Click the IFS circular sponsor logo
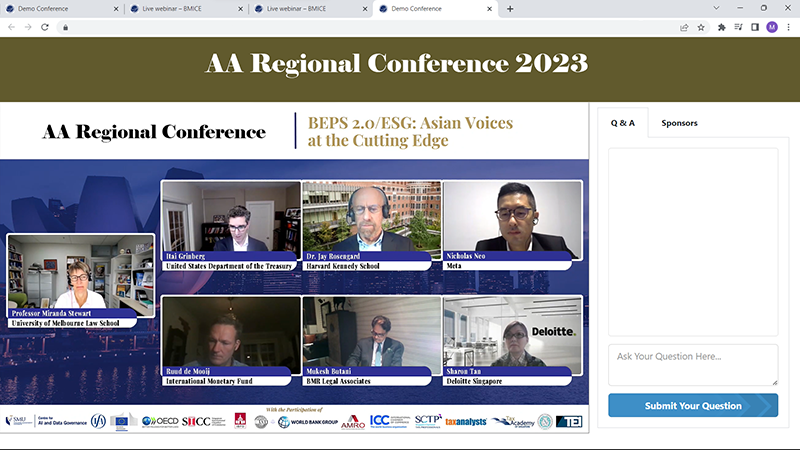Image resolution: width=800 pixels, height=450 pixels. click(x=98, y=421)
